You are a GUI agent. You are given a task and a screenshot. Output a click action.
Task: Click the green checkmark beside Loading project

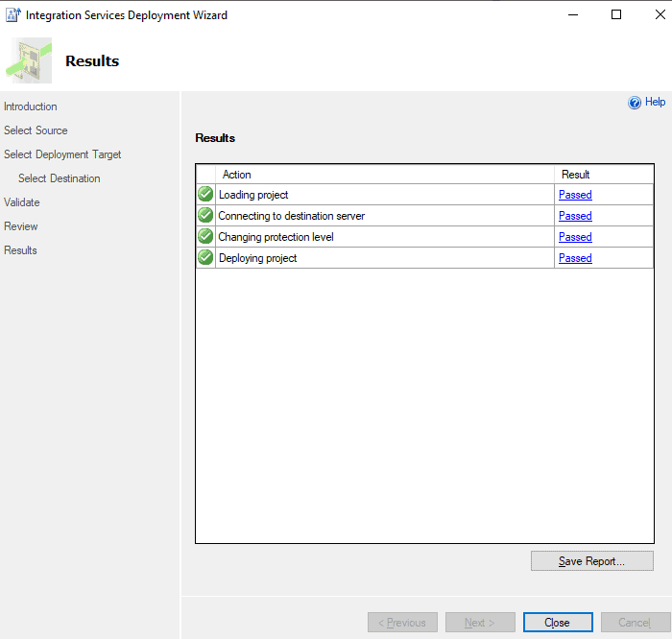(205, 194)
